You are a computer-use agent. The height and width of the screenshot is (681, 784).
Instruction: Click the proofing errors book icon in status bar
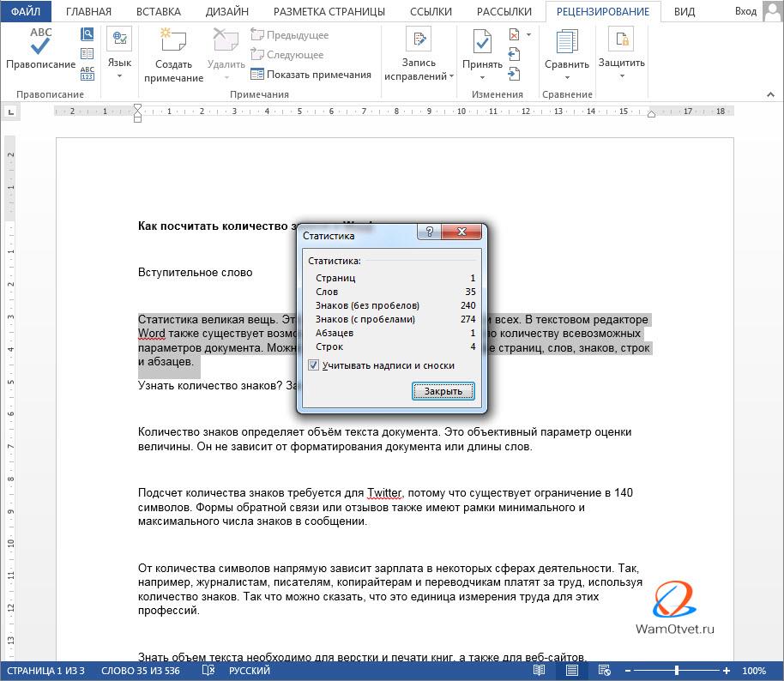click(208, 671)
